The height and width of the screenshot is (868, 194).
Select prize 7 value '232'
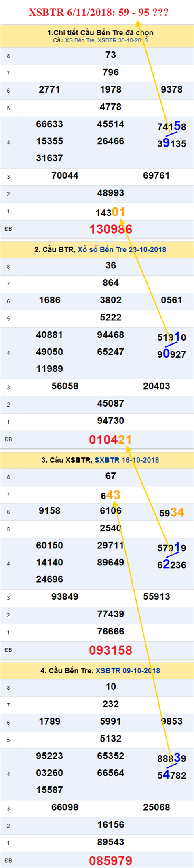point(110,704)
